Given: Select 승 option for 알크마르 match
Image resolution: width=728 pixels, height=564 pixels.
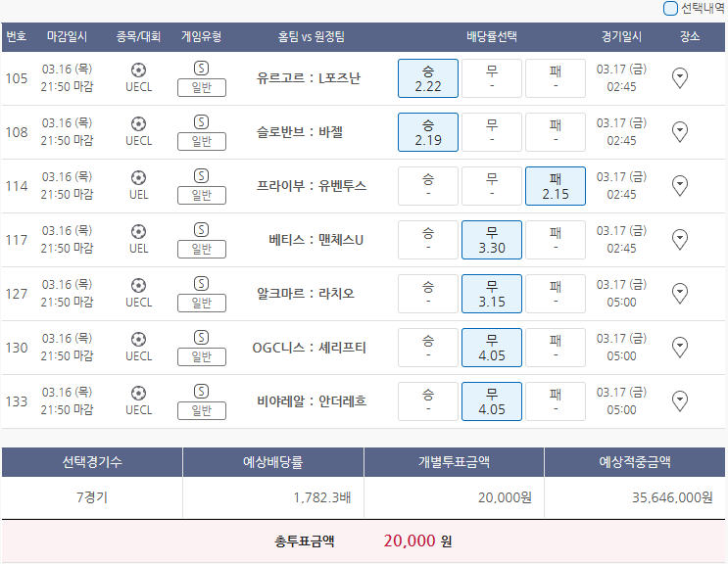Looking at the screenshot, I should point(428,294).
